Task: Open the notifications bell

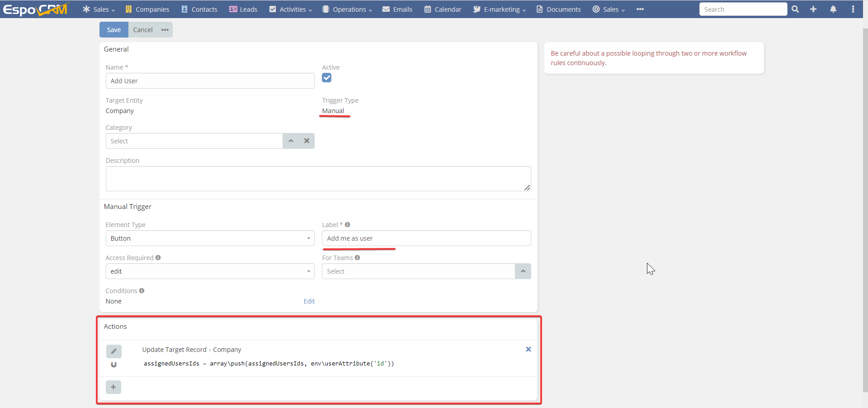Action: (x=833, y=9)
